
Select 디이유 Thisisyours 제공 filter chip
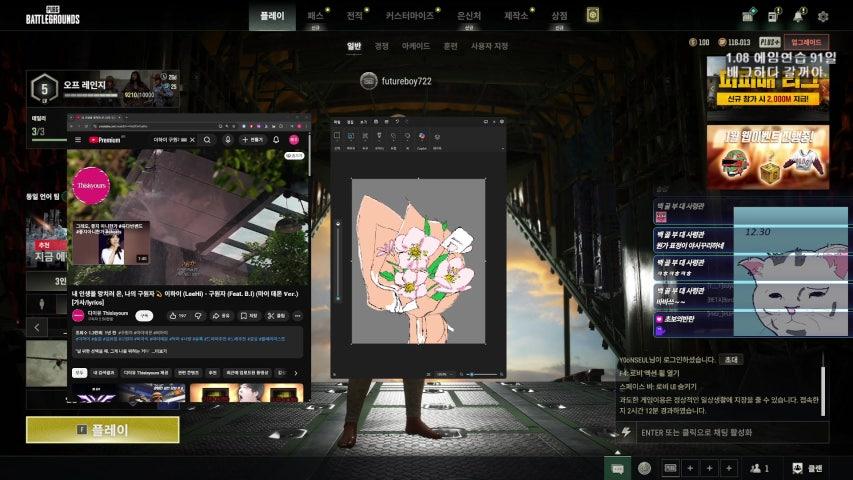point(145,373)
